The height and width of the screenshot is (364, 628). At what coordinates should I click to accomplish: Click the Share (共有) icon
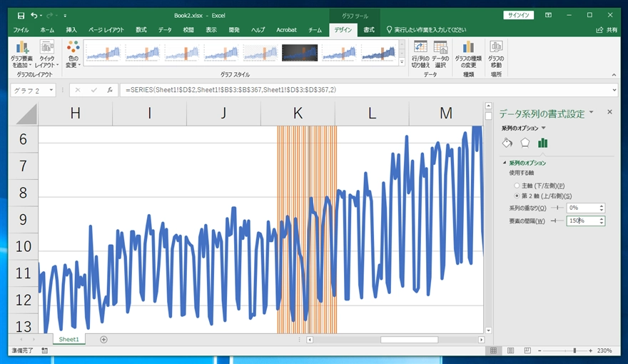[x=607, y=30]
